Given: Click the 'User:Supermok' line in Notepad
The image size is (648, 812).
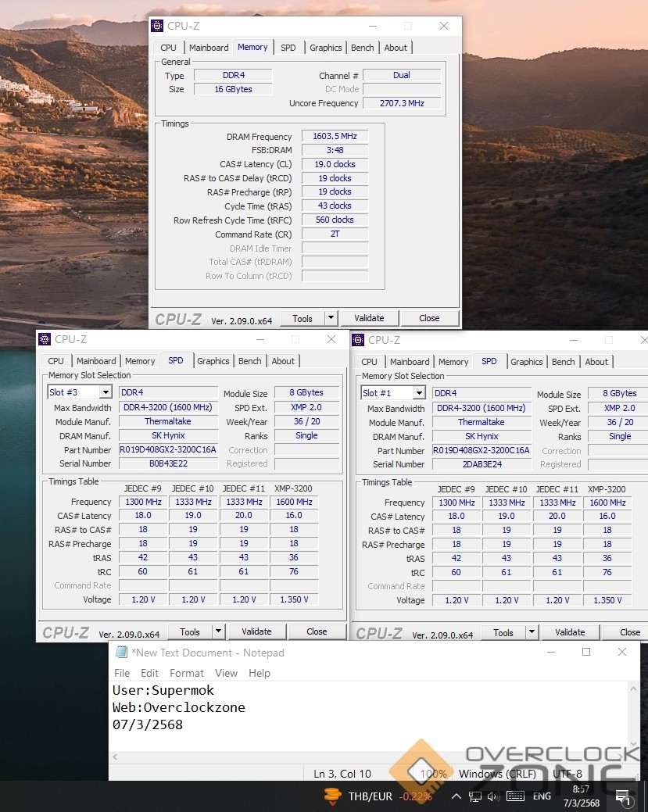Looking at the screenshot, I should (163, 690).
